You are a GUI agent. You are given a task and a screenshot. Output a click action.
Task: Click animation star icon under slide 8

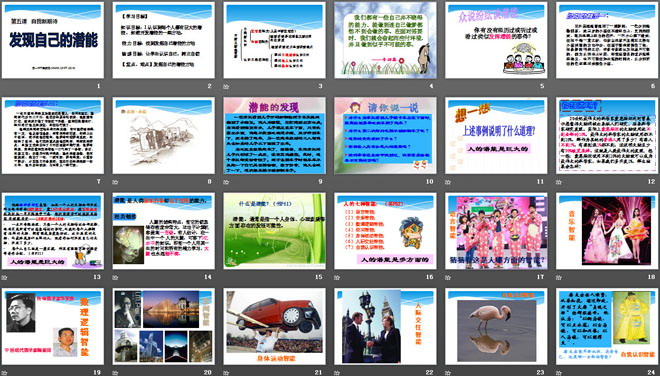tap(115, 182)
